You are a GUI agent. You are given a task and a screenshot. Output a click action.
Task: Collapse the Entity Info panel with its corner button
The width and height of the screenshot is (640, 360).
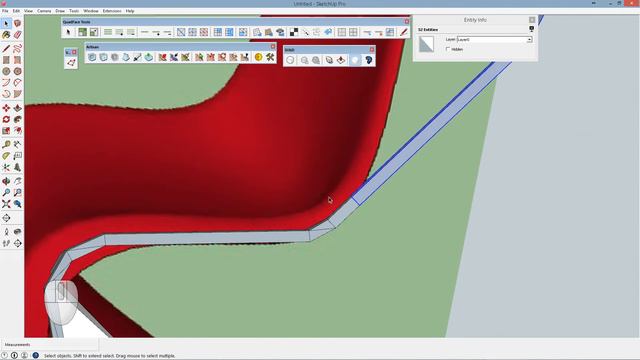(x=532, y=20)
